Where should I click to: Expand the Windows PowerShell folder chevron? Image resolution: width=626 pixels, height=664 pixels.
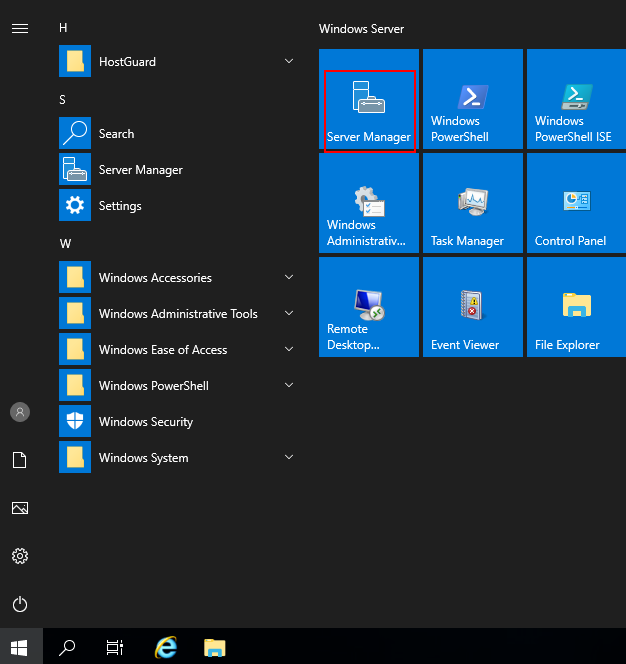click(x=289, y=385)
